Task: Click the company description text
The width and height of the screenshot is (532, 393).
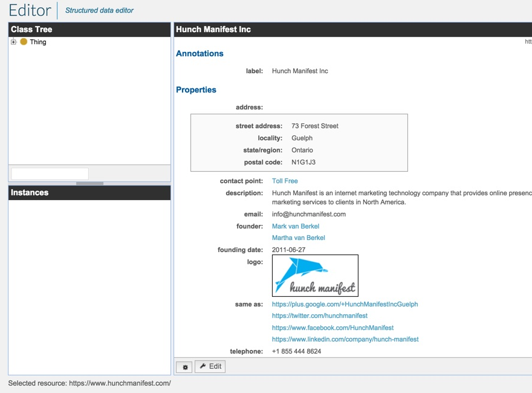Action: point(401,198)
